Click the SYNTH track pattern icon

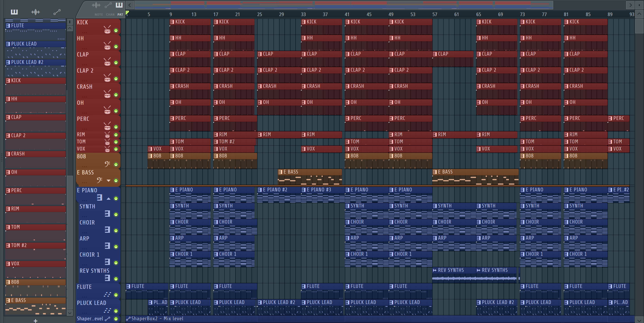coord(107,214)
